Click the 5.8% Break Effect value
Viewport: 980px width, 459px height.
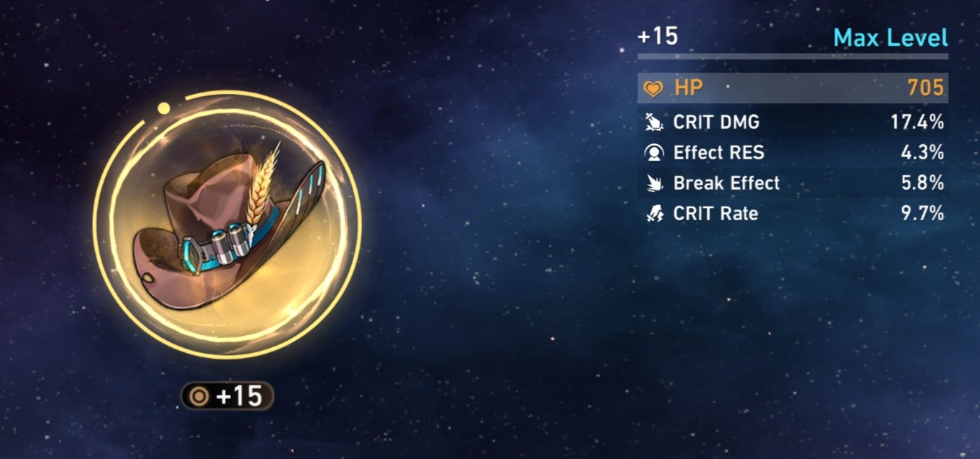[922, 183]
